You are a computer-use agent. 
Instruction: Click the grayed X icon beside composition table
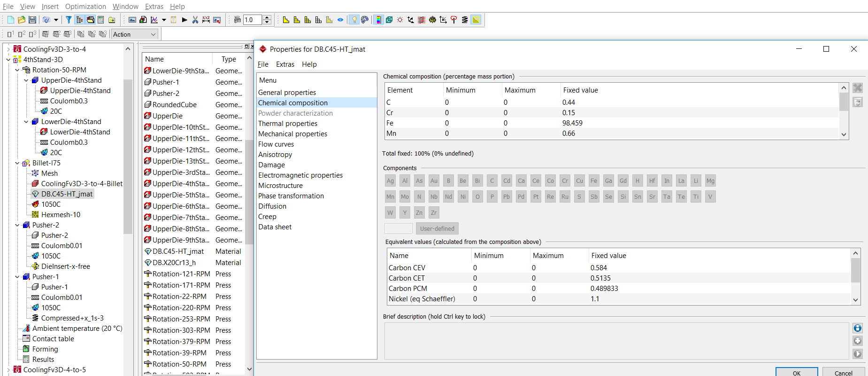coord(858,88)
